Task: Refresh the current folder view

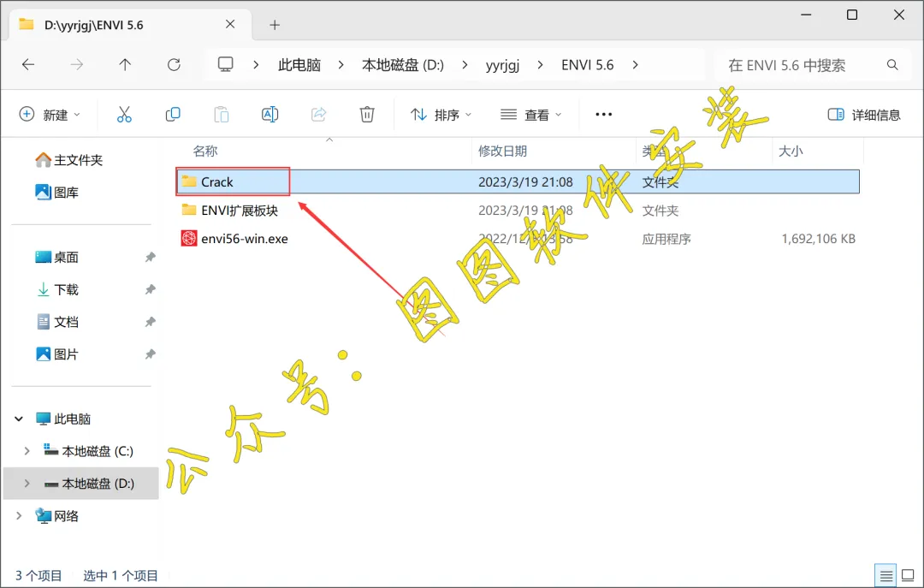Action: (x=174, y=64)
